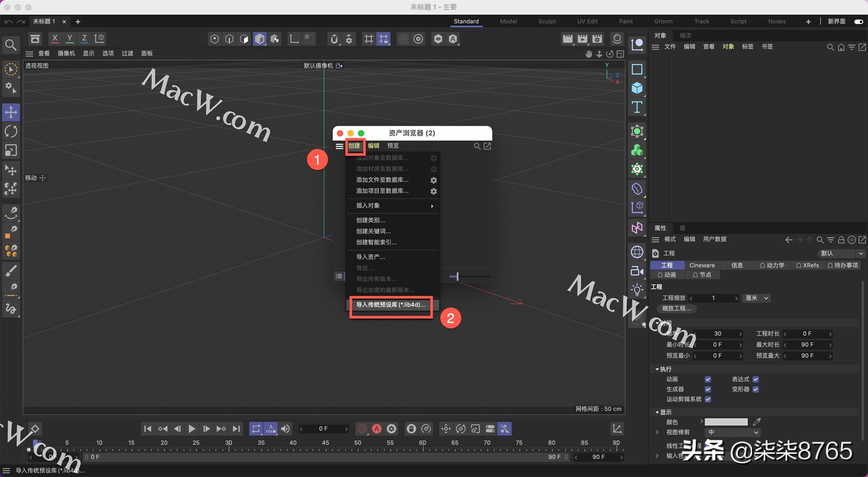Select the Scale tool in the left toolbar
The image size is (868, 477).
pyautogui.click(x=11, y=150)
